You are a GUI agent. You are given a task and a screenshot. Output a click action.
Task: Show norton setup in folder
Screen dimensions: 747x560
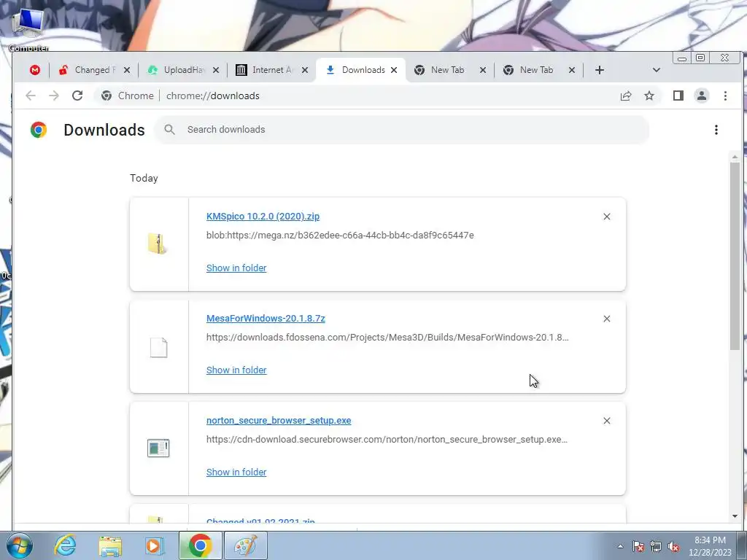(x=236, y=472)
